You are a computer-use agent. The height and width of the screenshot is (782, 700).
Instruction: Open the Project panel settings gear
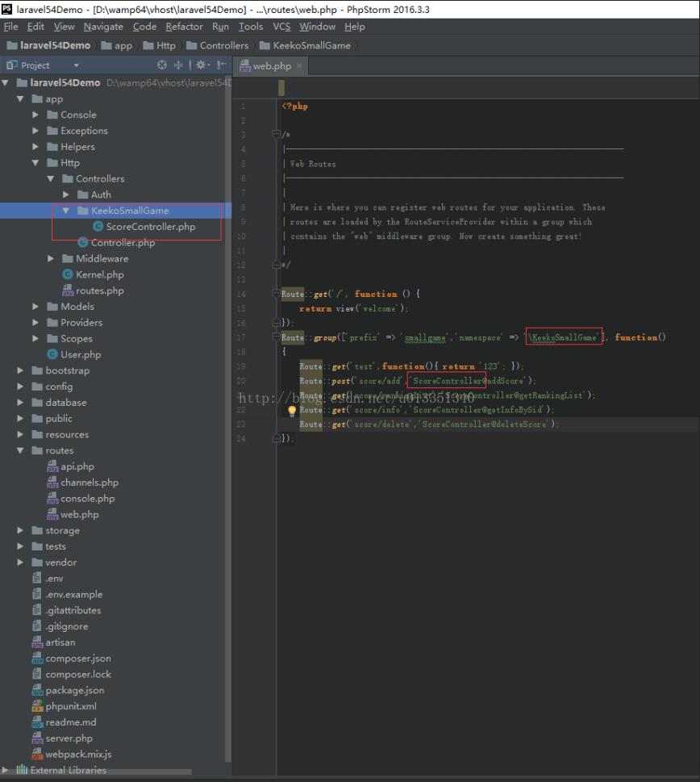(x=198, y=65)
